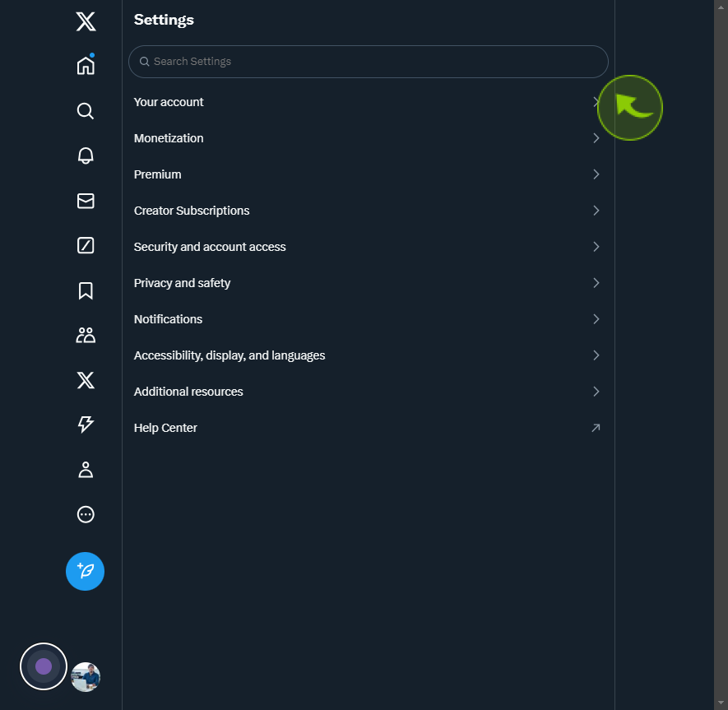The image size is (728, 710).
Task: Open the Notifications bell icon
Action: [86, 155]
